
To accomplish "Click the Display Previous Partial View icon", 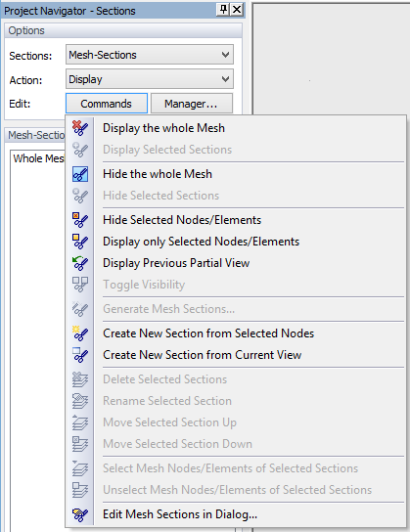I will (x=80, y=263).
